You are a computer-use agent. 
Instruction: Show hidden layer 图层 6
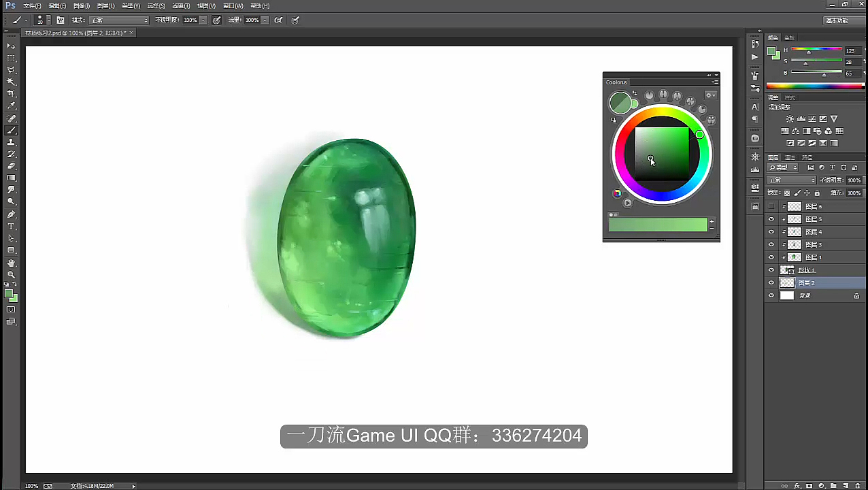pyautogui.click(x=771, y=206)
